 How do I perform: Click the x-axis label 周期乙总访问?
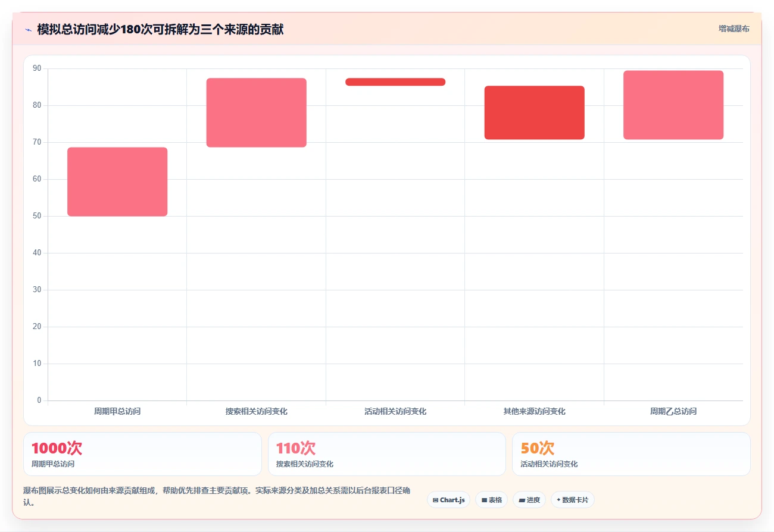pos(673,411)
